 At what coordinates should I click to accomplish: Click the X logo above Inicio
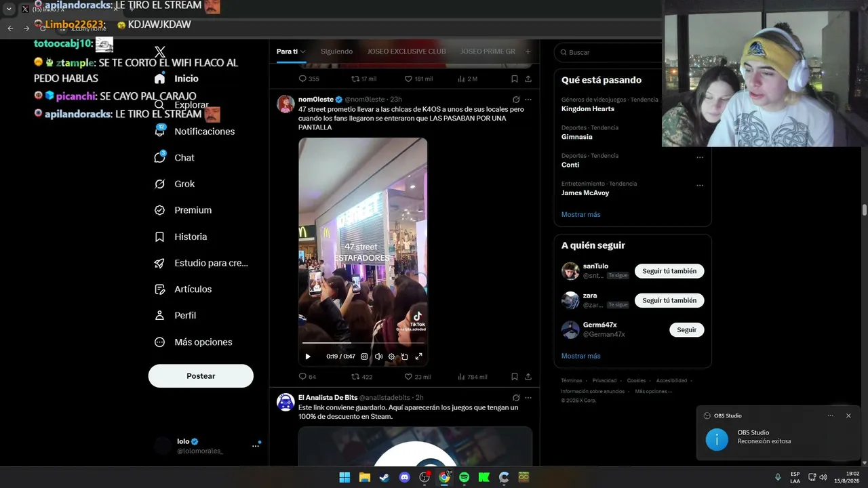pos(160,52)
